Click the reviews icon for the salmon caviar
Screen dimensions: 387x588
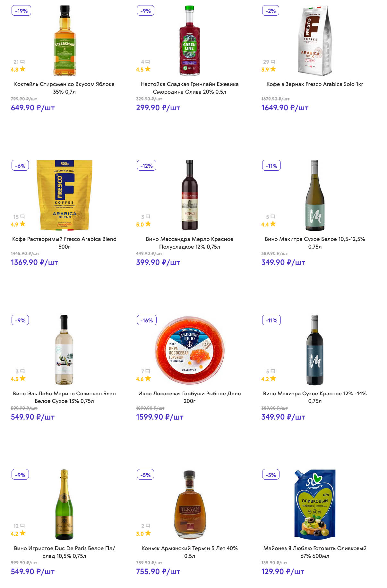point(148,371)
